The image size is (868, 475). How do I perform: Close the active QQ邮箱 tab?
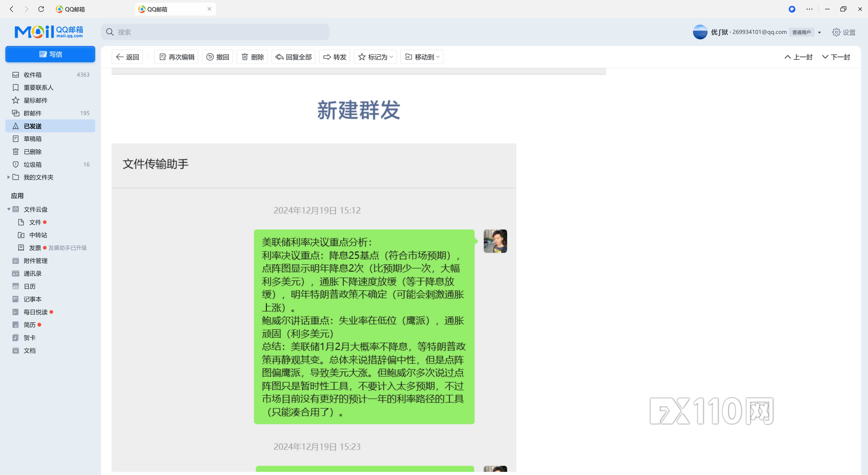[209, 9]
